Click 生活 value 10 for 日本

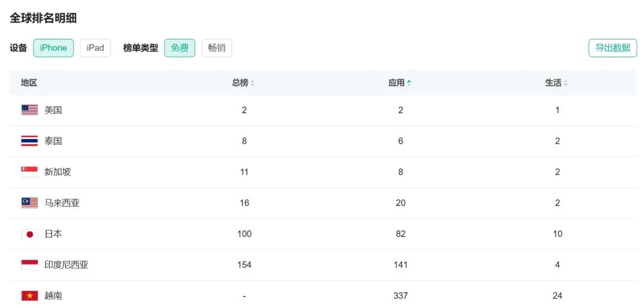[x=558, y=234]
